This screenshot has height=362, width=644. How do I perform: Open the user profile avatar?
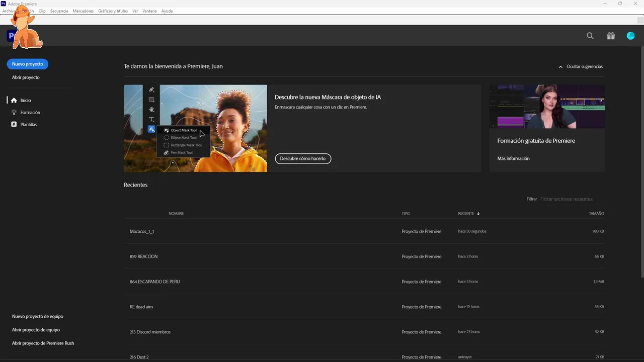(x=630, y=36)
